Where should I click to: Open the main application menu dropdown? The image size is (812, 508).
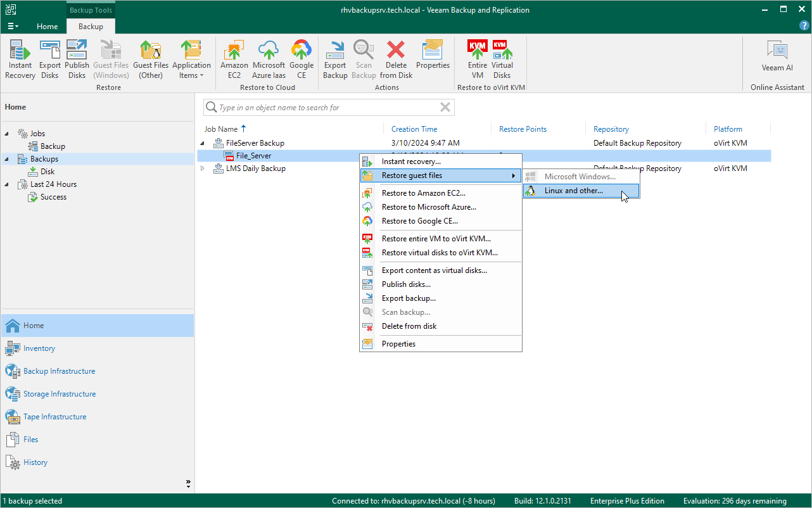(13, 26)
